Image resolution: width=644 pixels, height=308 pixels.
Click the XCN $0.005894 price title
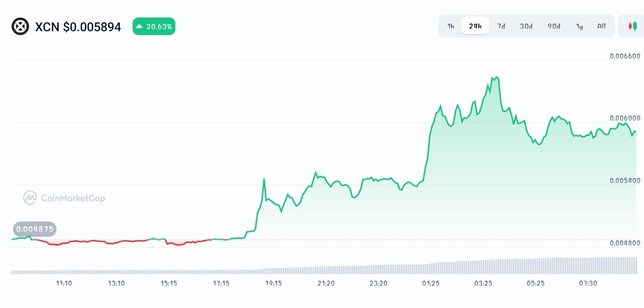[x=78, y=27]
